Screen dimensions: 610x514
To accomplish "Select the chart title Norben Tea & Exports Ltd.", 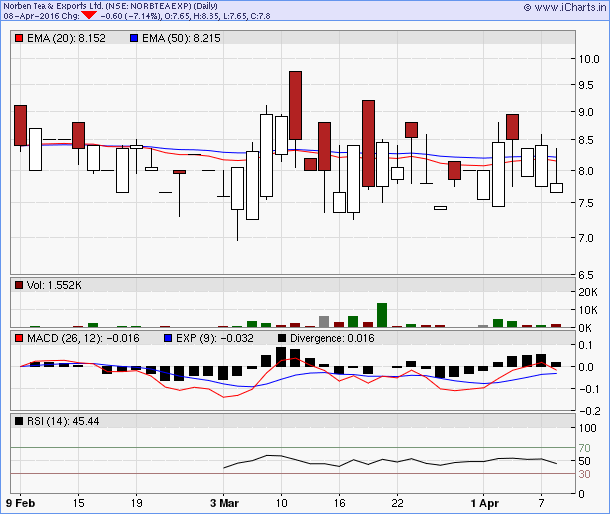I will pyautogui.click(x=53, y=6).
